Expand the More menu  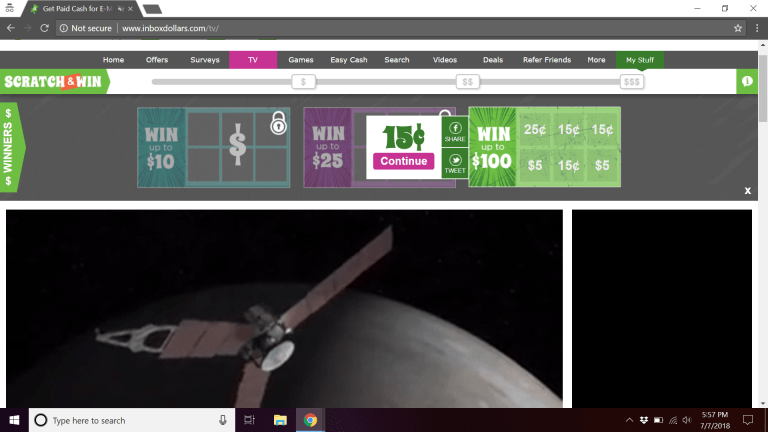tap(596, 60)
